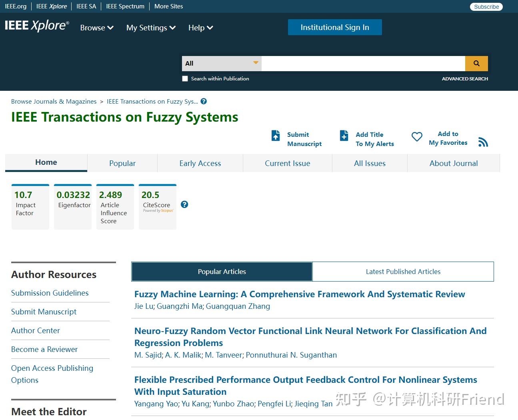518x420 pixels.
Task: Click the Subscribe button
Action: click(486, 7)
